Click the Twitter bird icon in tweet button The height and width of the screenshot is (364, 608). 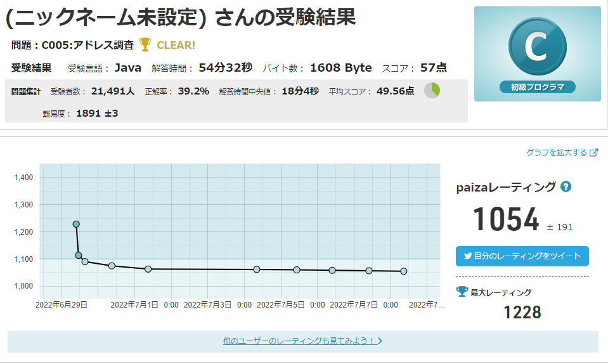pyautogui.click(x=468, y=256)
